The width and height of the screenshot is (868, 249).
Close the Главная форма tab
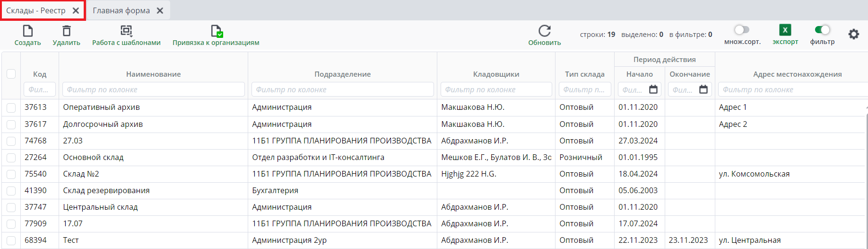pos(160,10)
